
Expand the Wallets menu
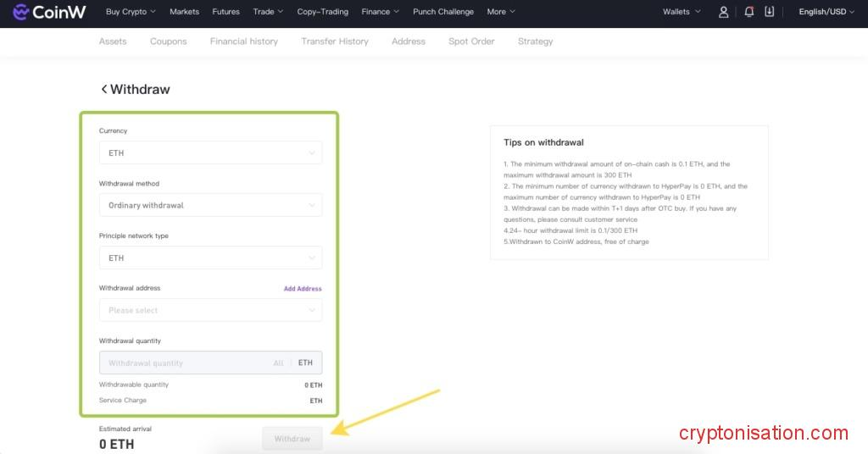point(682,12)
